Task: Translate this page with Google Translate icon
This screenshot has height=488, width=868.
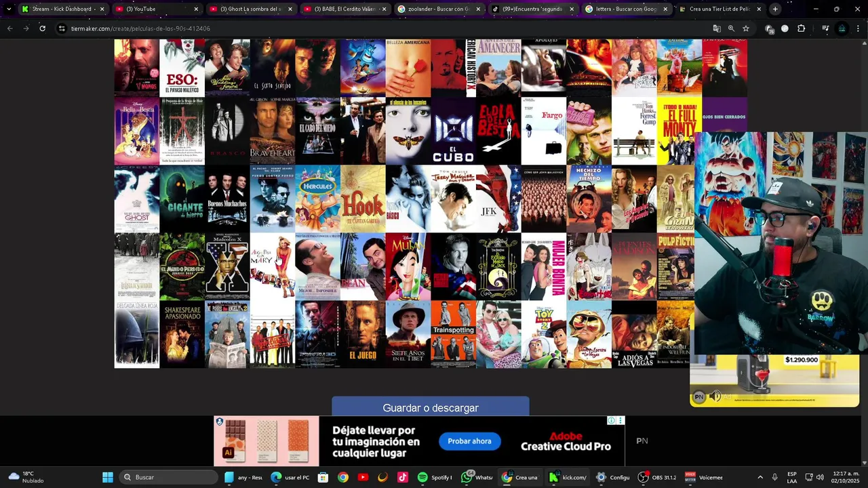Action: [717, 28]
